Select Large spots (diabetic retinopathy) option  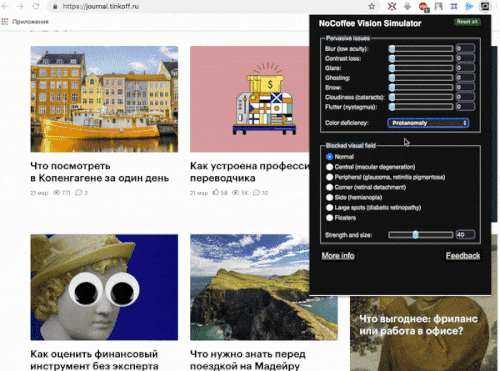point(329,207)
